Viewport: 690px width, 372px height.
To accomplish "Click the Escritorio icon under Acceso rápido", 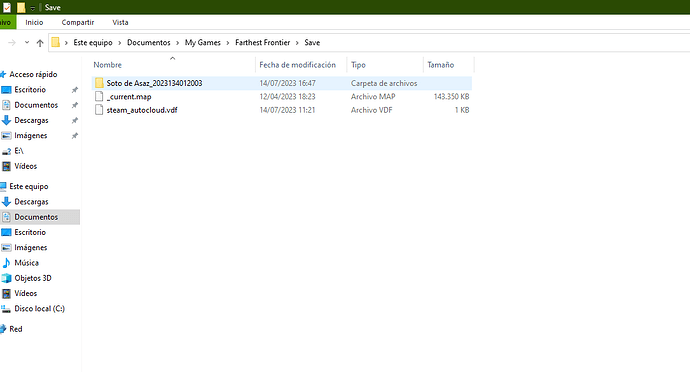I will coord(6,90).
